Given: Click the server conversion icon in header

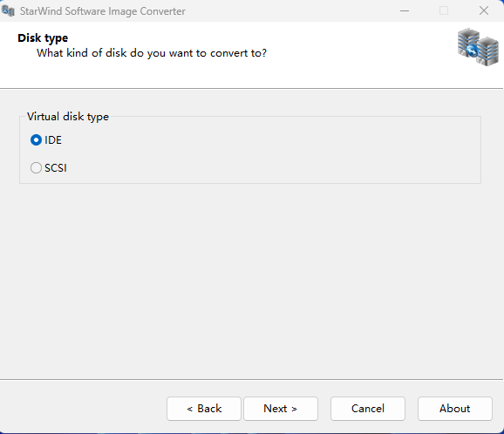Looking at the screenshot, I should click(479, 47).
